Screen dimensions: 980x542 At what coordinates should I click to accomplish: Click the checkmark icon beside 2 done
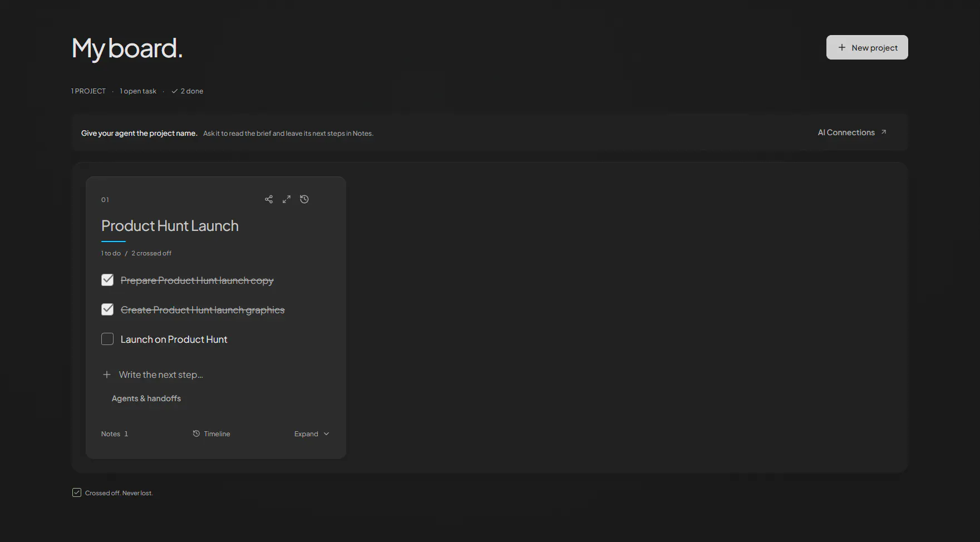point(175,91)
